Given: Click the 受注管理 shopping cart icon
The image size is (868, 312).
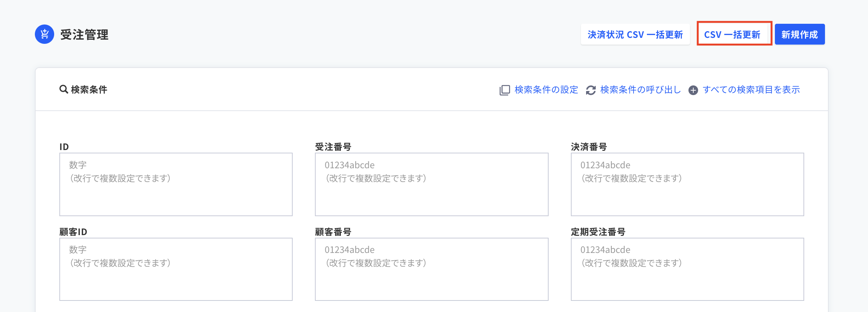Looking at the screenshot, I should click(x=45, y=34).
